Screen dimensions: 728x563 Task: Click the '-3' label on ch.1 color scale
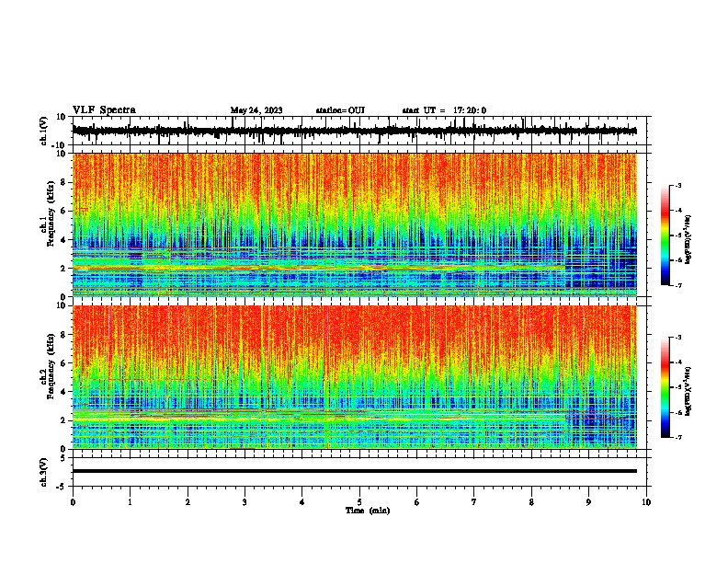click(677, 185)
